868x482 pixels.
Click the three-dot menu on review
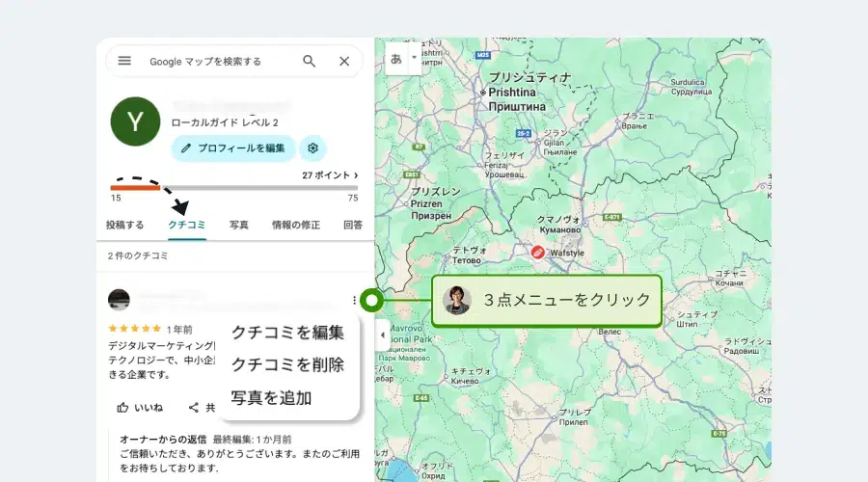point(355,300)
